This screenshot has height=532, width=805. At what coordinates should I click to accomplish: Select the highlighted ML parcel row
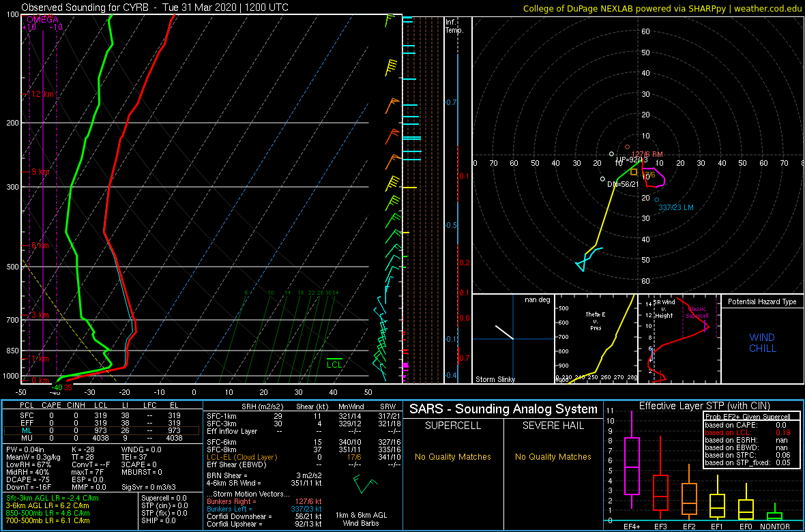(x=103, y=430)
